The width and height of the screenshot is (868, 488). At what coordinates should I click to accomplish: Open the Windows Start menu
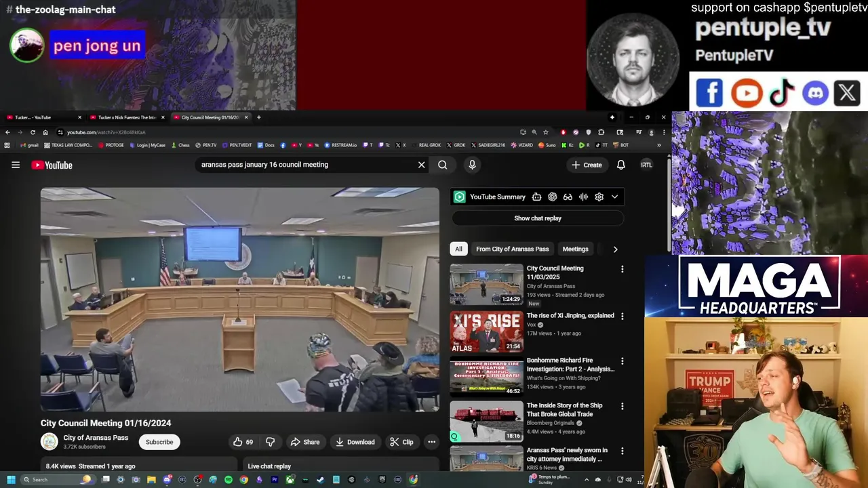[11, 479]
